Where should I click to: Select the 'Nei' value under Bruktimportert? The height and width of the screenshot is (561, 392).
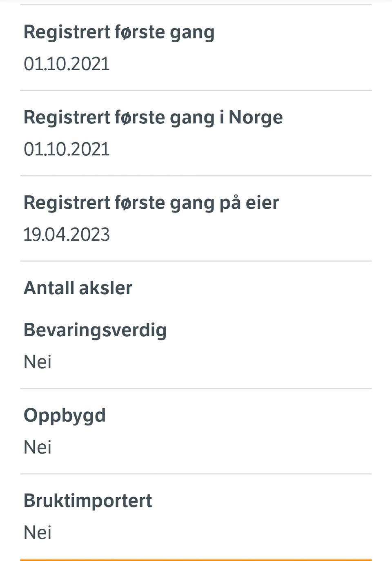(38, 533)
